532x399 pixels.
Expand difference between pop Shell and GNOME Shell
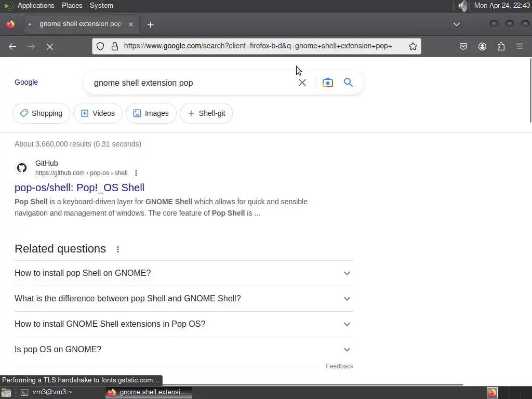183,299
